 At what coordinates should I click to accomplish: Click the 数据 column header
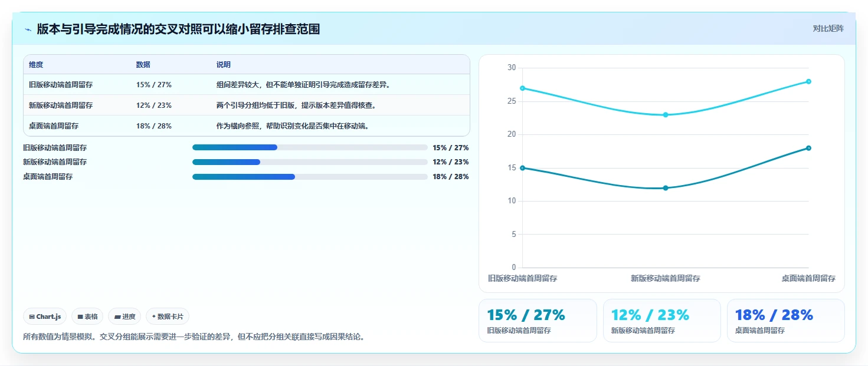point(143,65)
